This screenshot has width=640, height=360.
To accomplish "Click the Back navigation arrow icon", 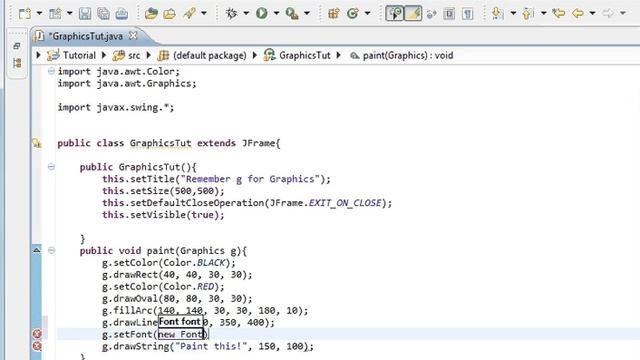I will [x=577, y=13].
